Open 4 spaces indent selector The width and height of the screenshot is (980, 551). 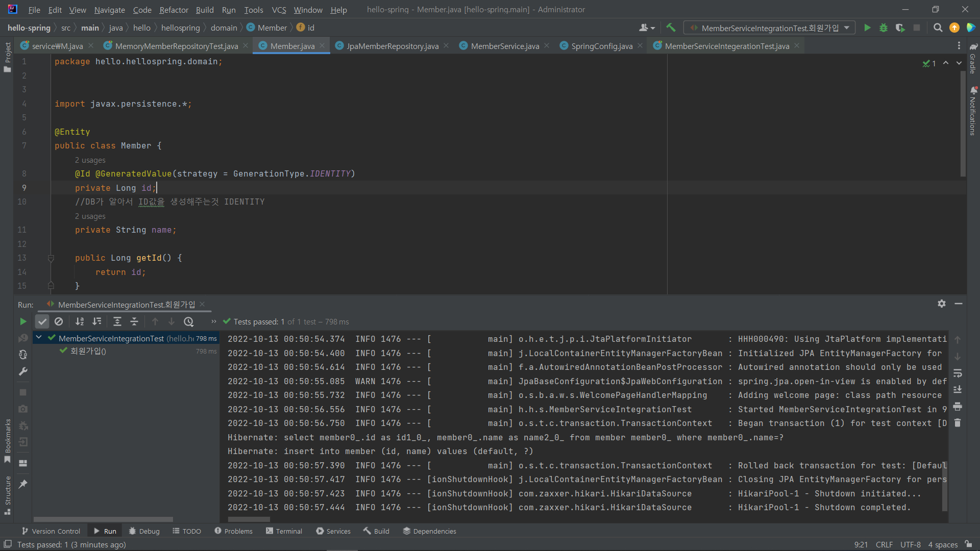pos(943,544)
